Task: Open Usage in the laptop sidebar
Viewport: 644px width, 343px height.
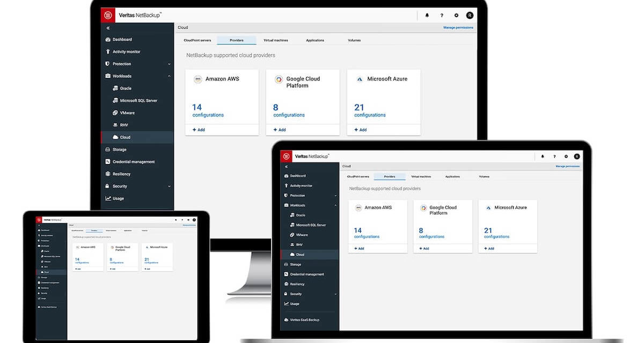Action: click(x=291, y=304)
